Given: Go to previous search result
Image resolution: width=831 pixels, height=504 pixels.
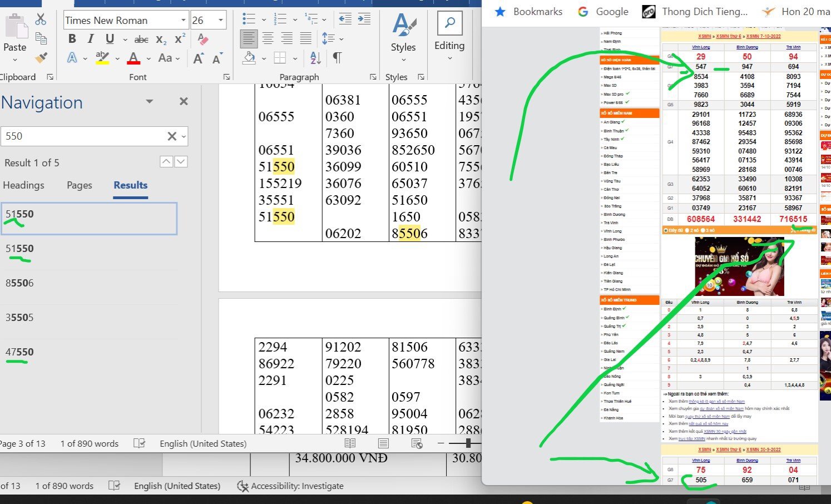Looking at the screenshot, I should point(166,161).
